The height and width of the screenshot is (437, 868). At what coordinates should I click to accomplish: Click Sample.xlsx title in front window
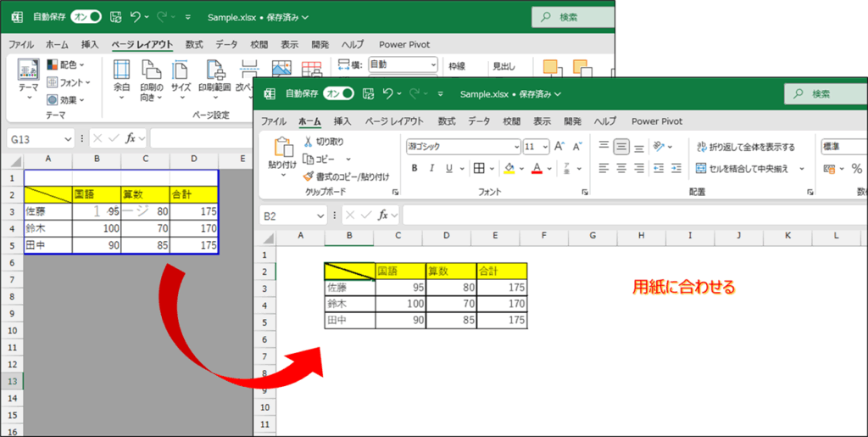tap(484, 94)
